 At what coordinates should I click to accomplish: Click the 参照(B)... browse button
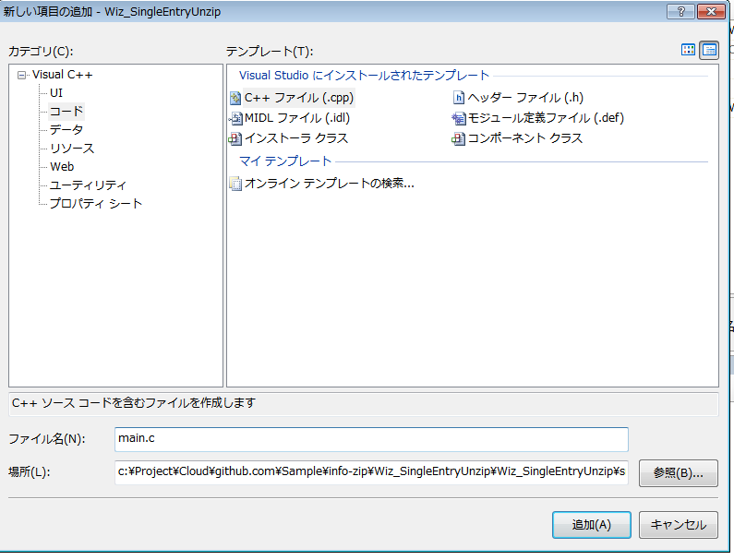(x=679, y=473)
